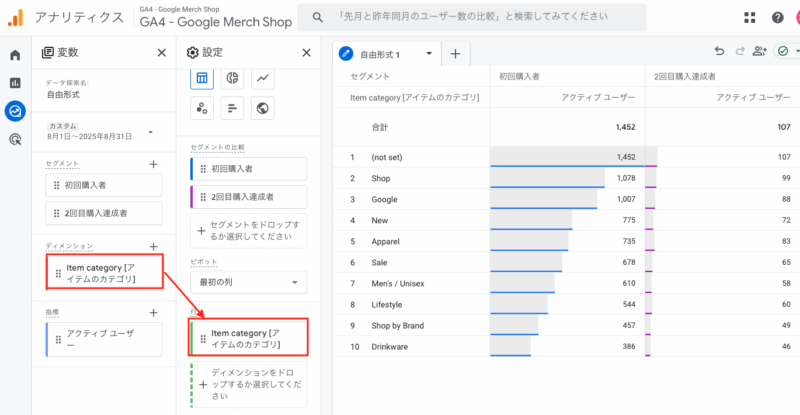The image size is (800, 415).
Task: Select the donut chart visualization
Action: [232, 78]
